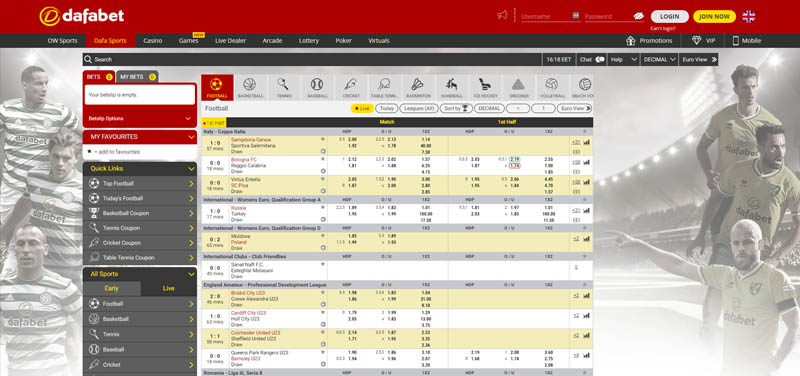Switch to the MY BETS tab

pos(138,77)
